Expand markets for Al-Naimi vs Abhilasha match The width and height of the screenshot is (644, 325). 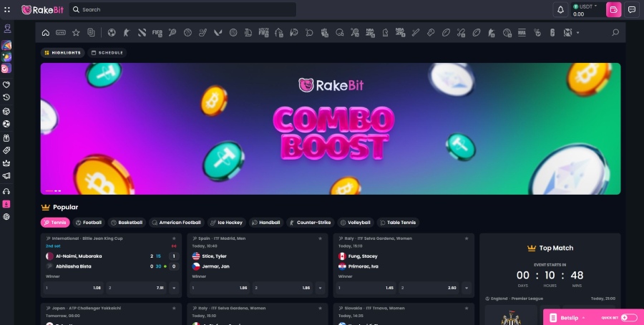point(174,288)
